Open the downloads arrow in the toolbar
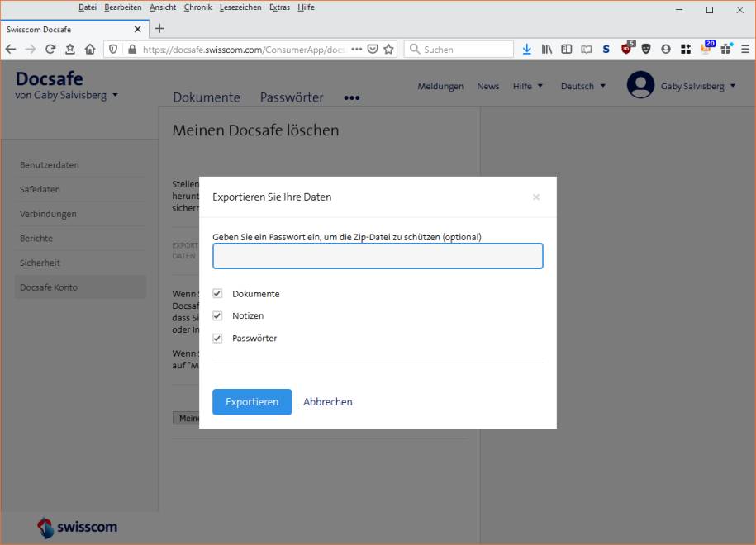756x545 pixels. 526,50
